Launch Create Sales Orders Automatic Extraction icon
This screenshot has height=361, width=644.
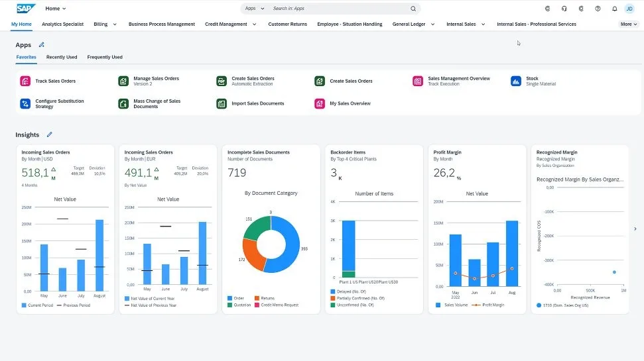(222, 81)
